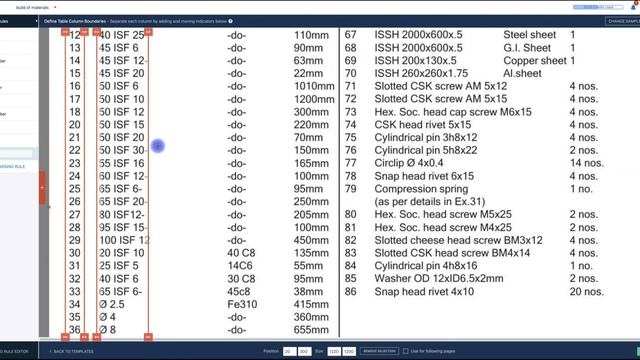Click the top handle of the third column boundary
Screen dimensions: 640x360
pos(97,32)
